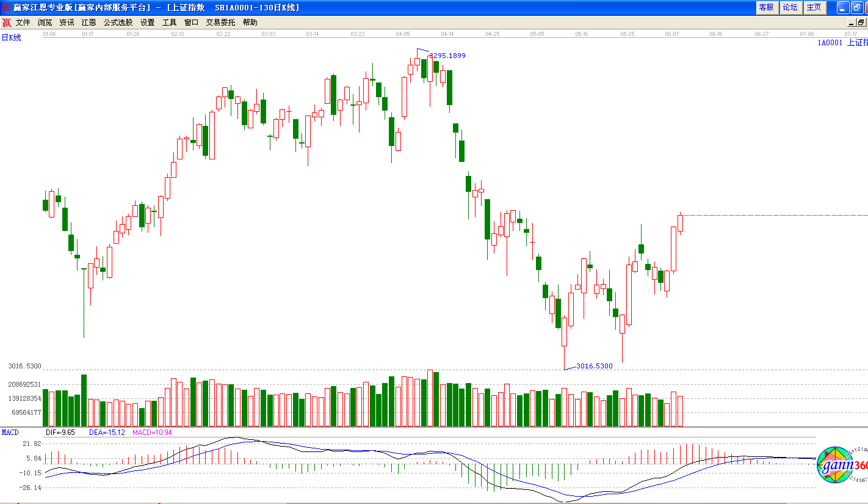
Task: Open the 交易委托 menu
Action: point(220,22)
